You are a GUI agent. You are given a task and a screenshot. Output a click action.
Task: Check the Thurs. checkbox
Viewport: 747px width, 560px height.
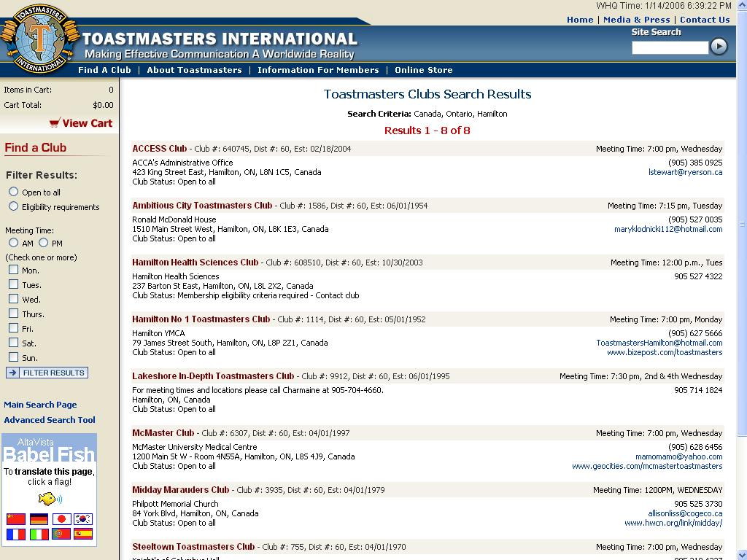pos(13,314)
